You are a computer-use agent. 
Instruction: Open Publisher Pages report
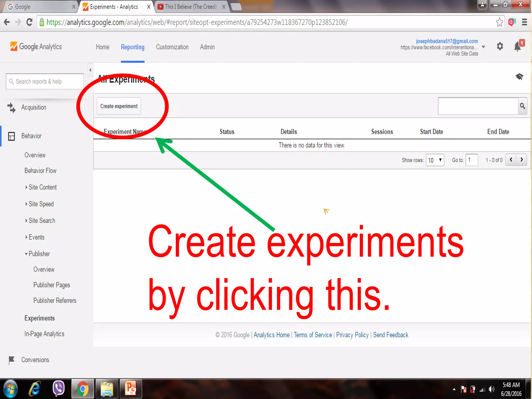(52, 285)
